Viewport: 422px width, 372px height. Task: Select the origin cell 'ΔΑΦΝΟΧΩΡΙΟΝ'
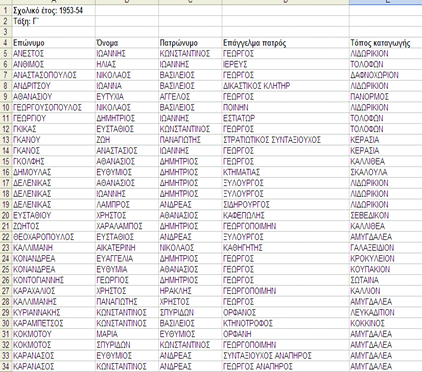(x=385, y=75)
